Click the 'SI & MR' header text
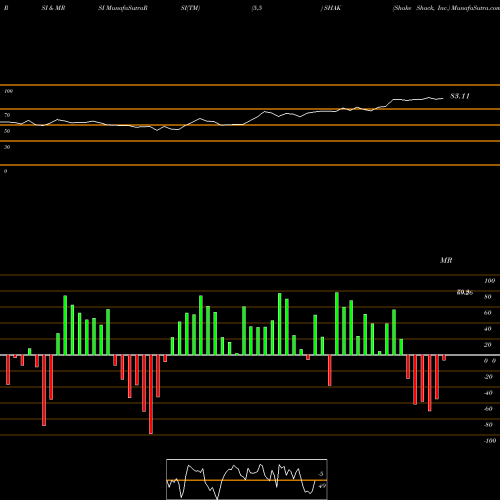 click(x=53, y=8)
